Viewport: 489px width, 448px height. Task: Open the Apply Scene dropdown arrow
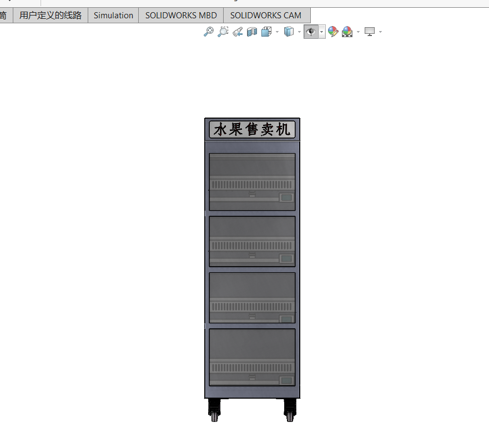[x=358, y=32]
